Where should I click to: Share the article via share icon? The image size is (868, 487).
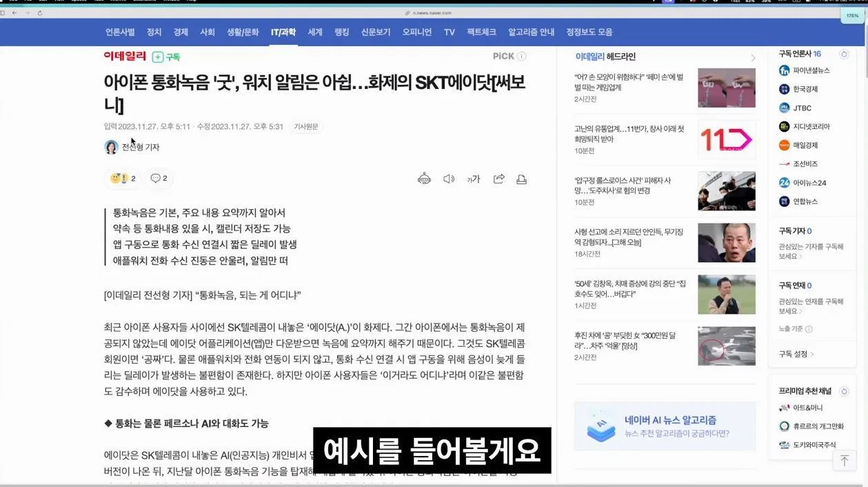click(x=498, y=179)
